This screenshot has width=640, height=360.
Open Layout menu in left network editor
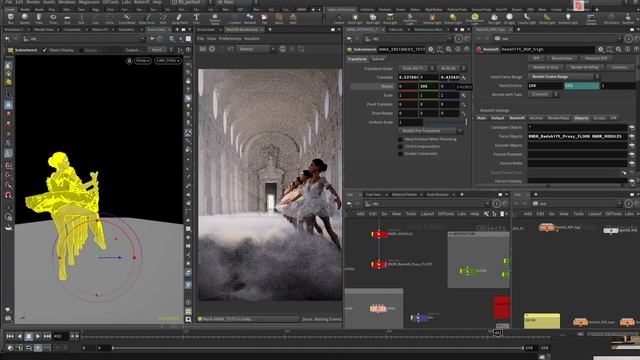427,214
